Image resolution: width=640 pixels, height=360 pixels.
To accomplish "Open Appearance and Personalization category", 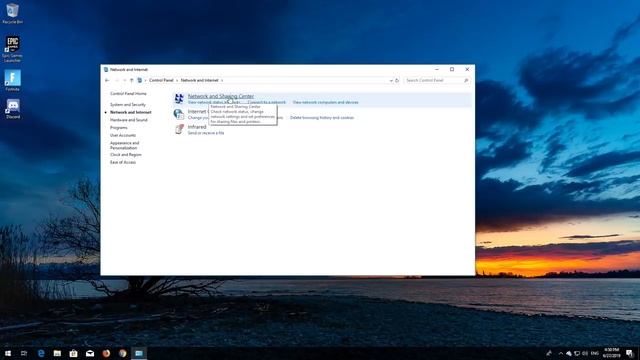I will [124, 145].
